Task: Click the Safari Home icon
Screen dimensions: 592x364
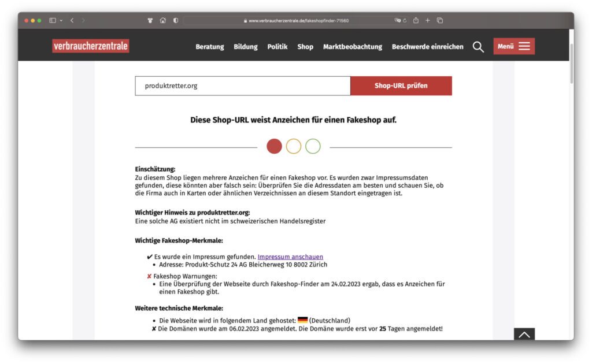Action: click(x=164, y=19)
